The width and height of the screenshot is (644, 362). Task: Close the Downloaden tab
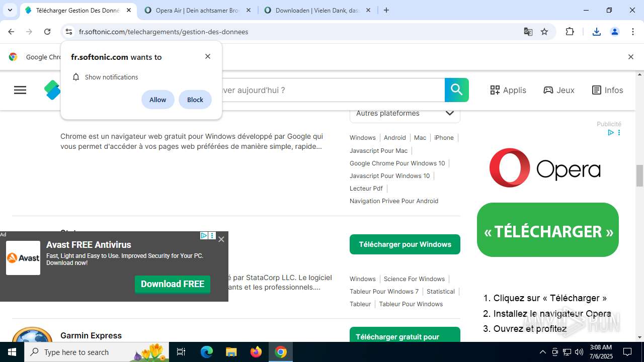click(x=368, y=10)
